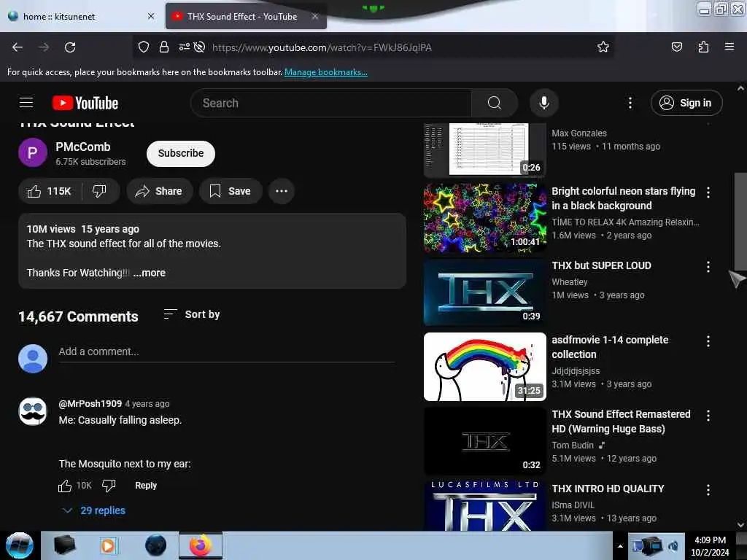Focus the YouTube Search field
Screen dimensions: 747x560
click(330, 103)
